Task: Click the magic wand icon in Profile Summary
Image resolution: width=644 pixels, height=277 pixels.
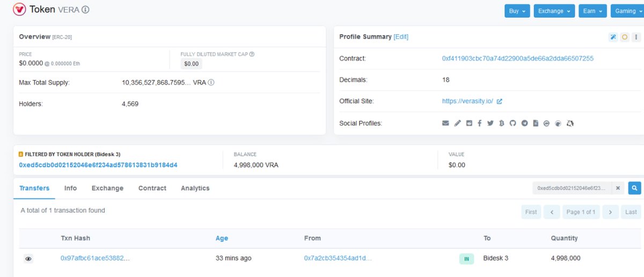Action: (x=613, y=37)
